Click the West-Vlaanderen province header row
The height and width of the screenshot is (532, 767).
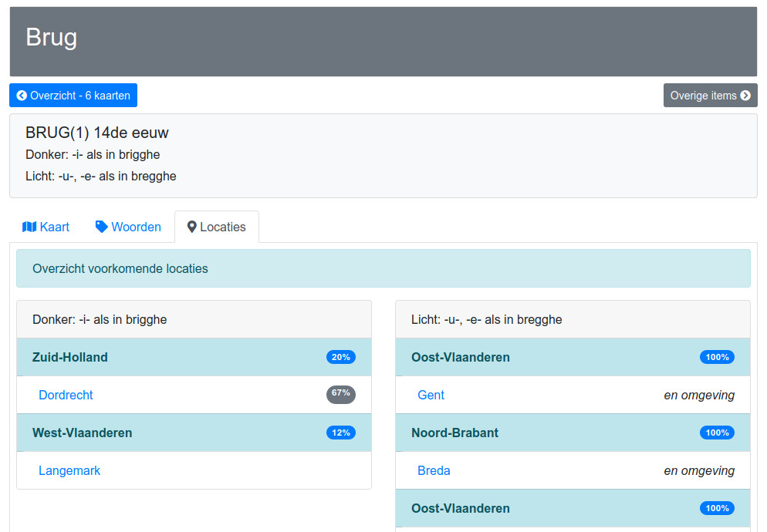pos(194,433)
